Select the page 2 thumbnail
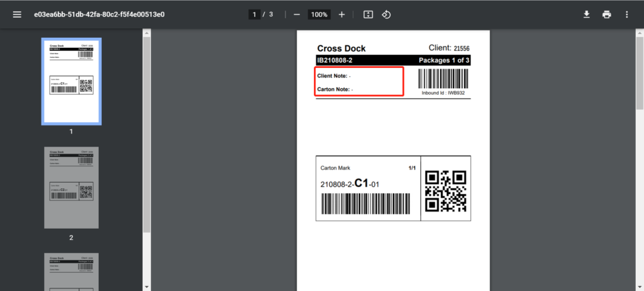Screen dimensions: 644x291 (71, 187)
